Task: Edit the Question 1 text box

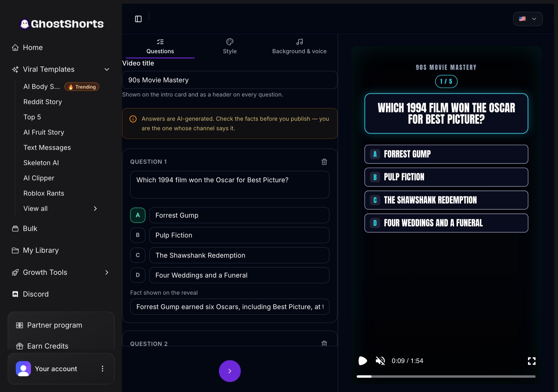Action: pos(230,185)
